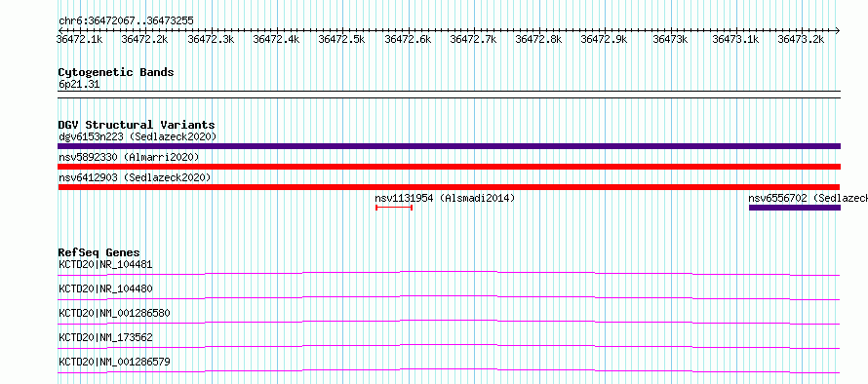This screenshot has height=384, width=868.
Task: Select the RefSeq Genes track title
Action: [x=99, y=252]
